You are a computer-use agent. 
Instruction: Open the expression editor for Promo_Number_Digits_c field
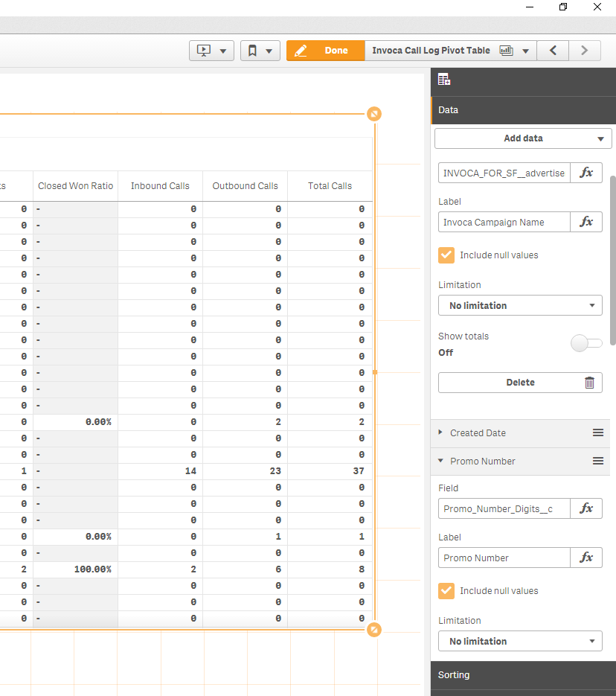[x=586, y=508]
